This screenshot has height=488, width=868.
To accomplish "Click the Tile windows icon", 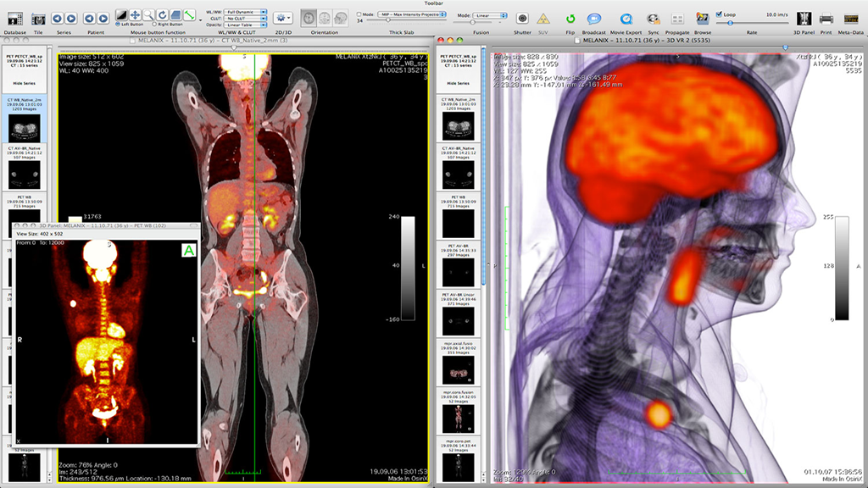I will pos(38,19).
